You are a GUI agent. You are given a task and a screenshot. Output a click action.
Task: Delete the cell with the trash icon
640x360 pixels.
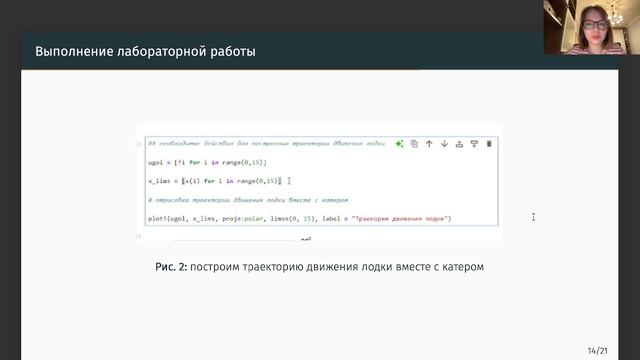(489, 144)
